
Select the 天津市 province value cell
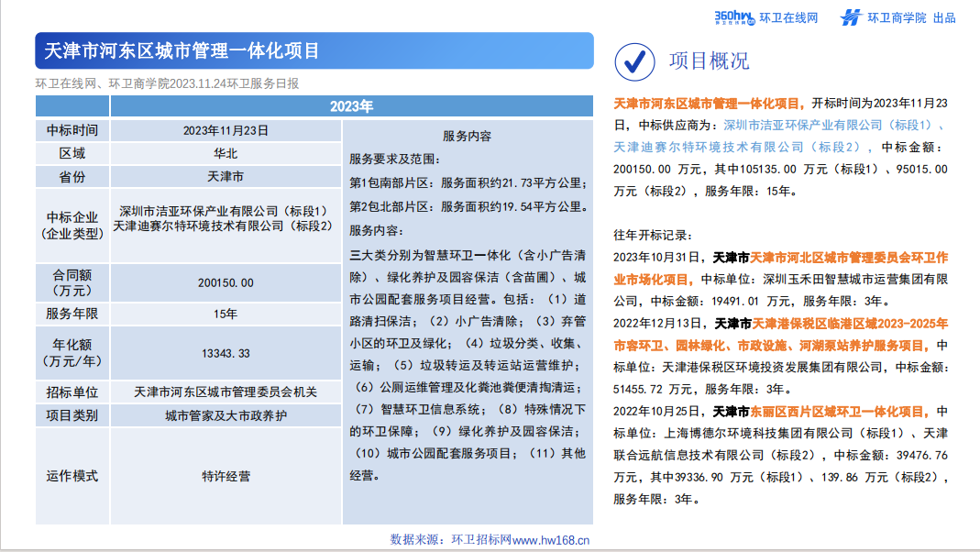point(226,178)
